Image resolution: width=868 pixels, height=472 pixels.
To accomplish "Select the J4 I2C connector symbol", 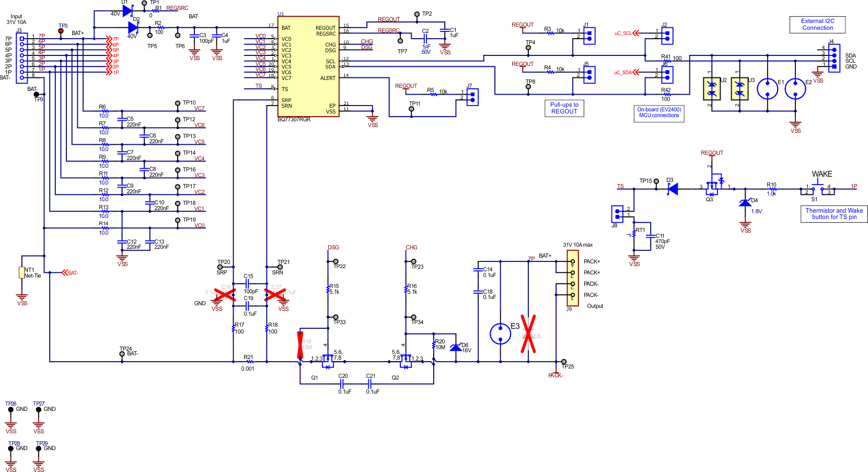I will coord(834,57).
